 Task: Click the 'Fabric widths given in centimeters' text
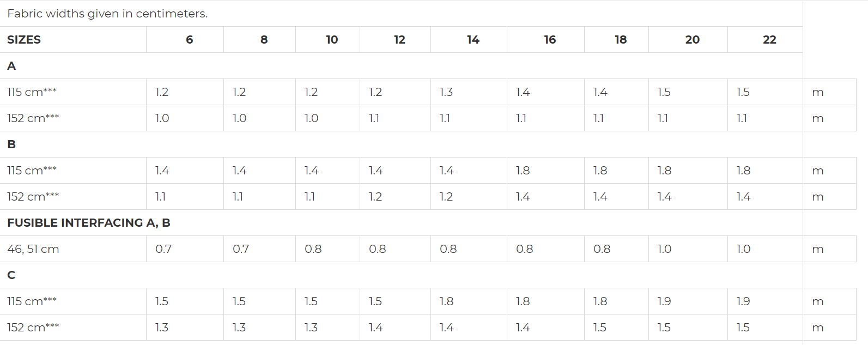[x=107, y=14]
